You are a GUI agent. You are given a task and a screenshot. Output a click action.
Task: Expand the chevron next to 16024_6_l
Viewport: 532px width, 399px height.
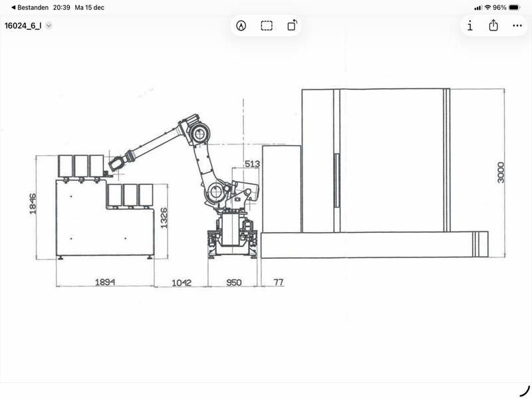49,26
